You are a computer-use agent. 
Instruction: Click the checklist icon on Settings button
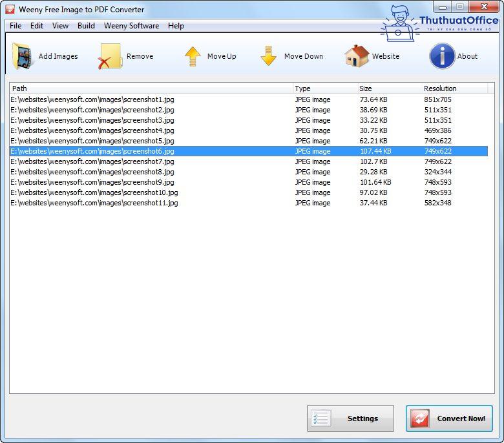click(x=320, y=418)
